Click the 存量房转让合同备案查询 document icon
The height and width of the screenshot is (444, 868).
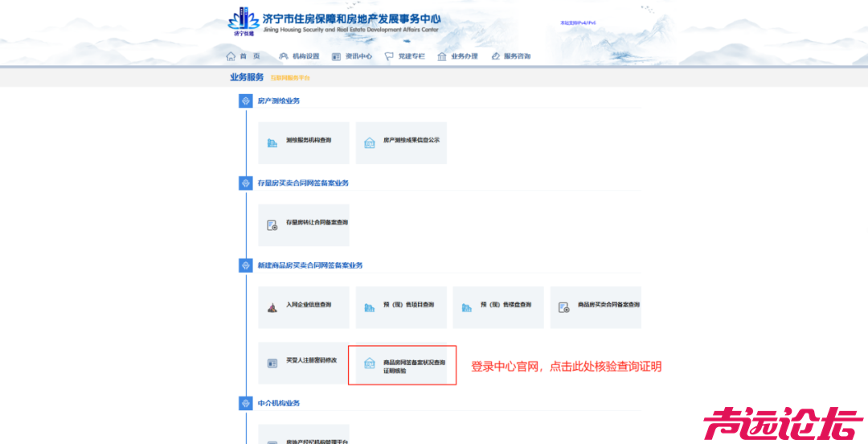[272, 225]
